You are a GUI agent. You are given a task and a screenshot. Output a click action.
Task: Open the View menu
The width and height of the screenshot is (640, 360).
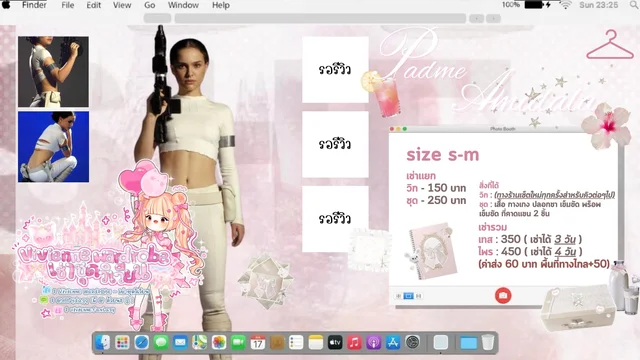(122, 5)
